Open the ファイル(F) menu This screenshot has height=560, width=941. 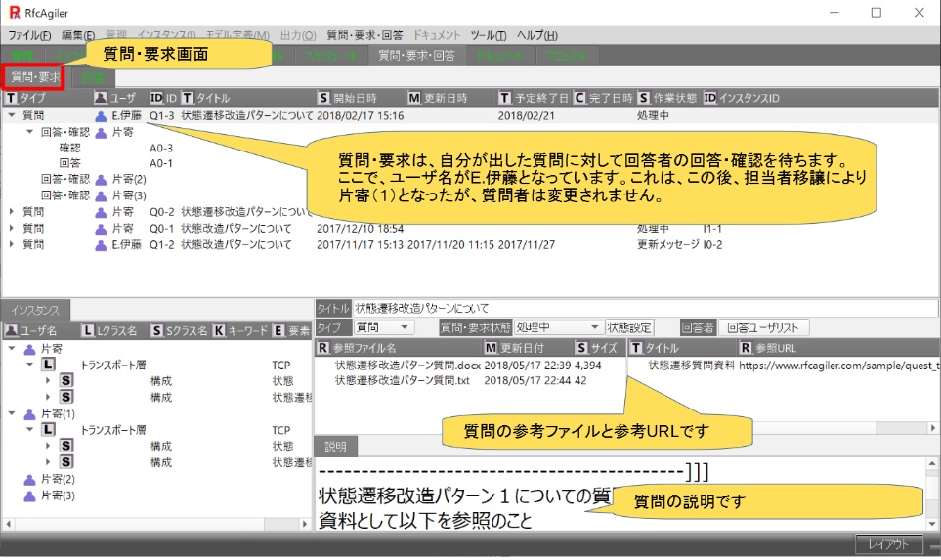click(28, 35)
